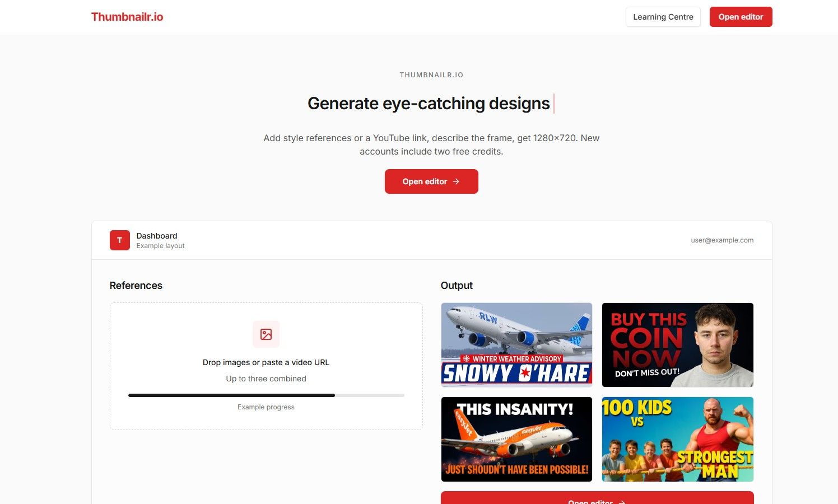Open the 100 Kids vs Strongest Man thumbnail
Screen dimensions: 838x504
tap(678, 440)
